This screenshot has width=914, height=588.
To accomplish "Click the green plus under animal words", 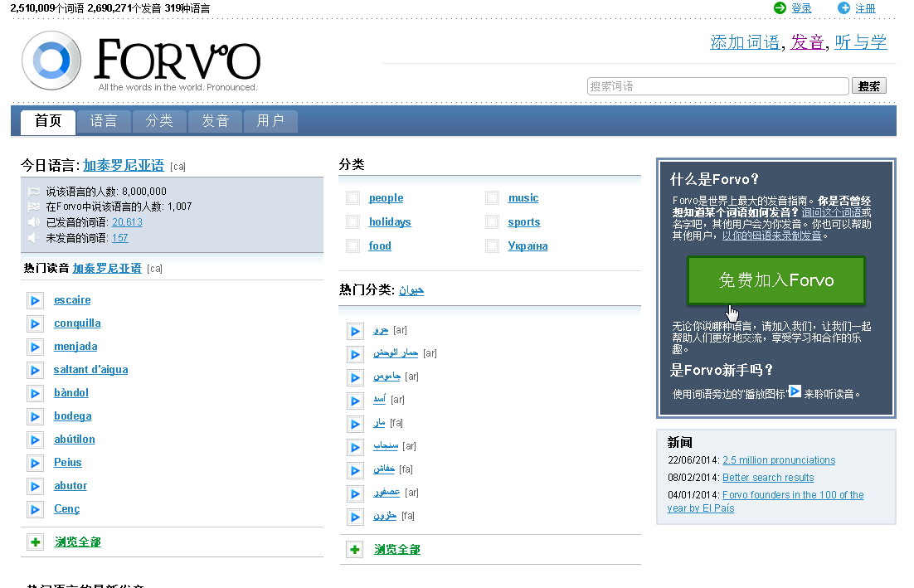I will point(354,550).
